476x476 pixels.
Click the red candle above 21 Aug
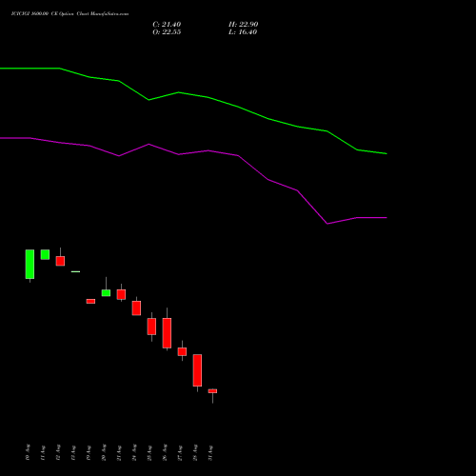(x=121, y=294)
